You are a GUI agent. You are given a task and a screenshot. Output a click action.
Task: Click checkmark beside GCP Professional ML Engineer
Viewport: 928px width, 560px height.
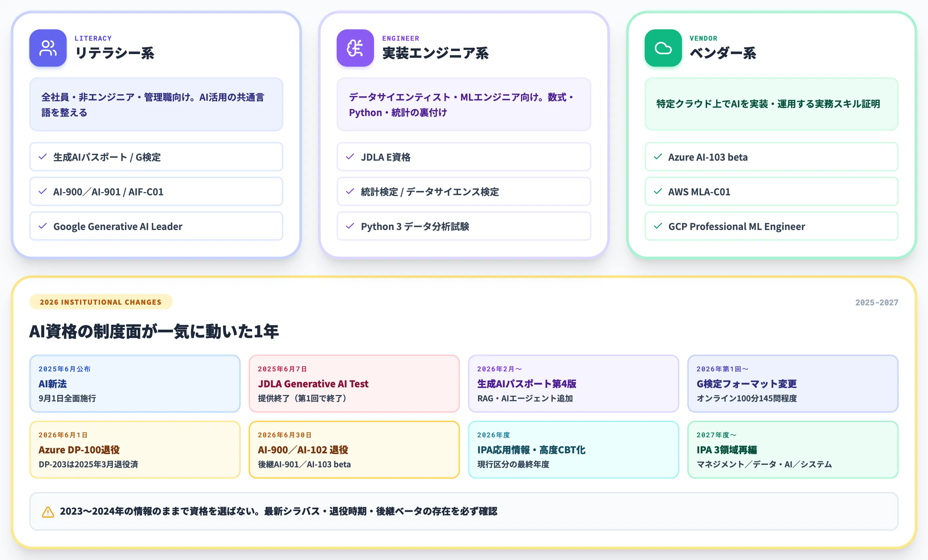(658, 226)
